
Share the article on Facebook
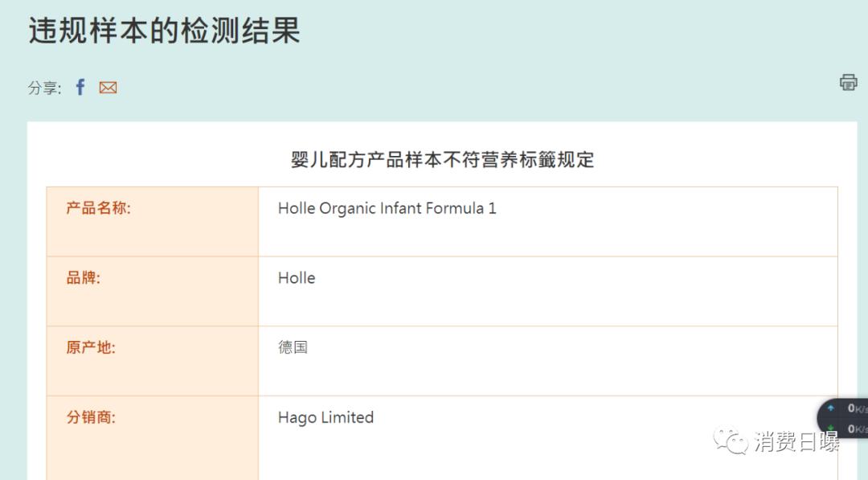point(80,87)
